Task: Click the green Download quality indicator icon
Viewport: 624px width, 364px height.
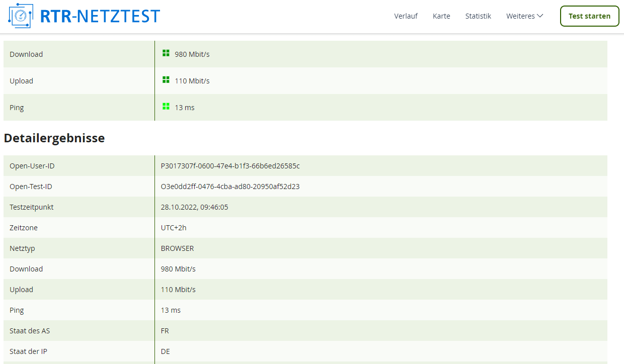Action: click(x=166, y=53)
